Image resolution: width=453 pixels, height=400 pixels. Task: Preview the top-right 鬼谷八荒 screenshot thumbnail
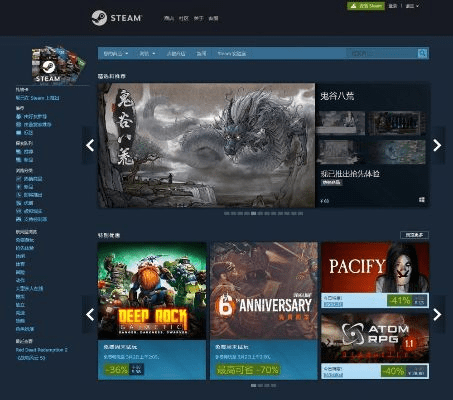396,123
